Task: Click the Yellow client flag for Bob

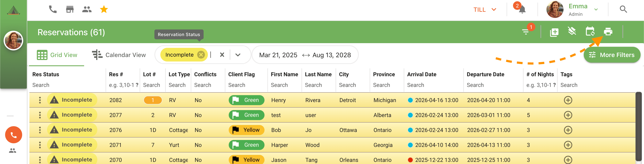Action: 246,130
